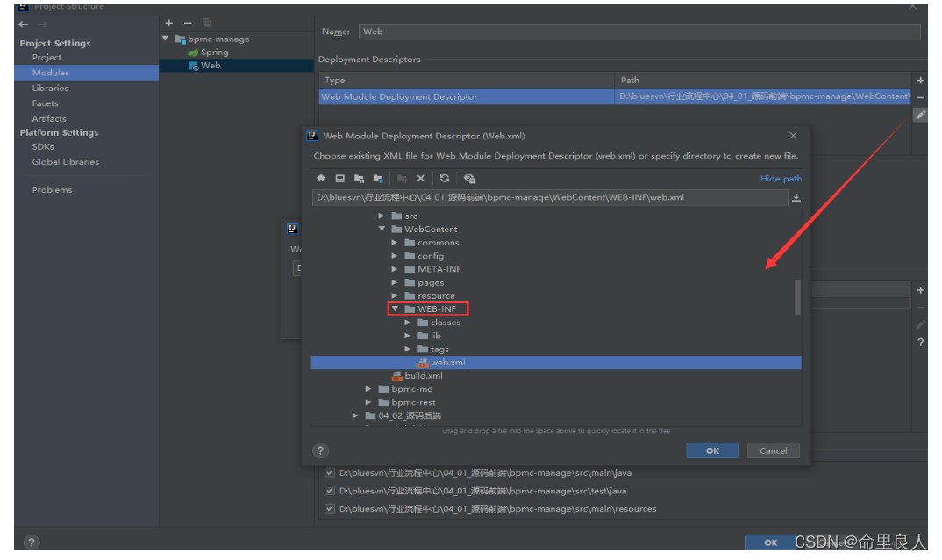The width and height of the screenshot is (942, 560).
Task: Expand the META-INF folder
Action: pos(394,269)
